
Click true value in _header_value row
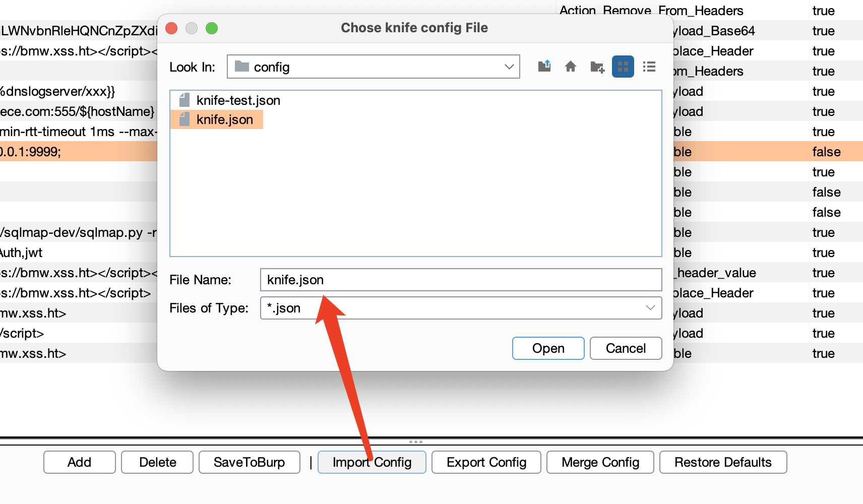click(x=824, y=273)
